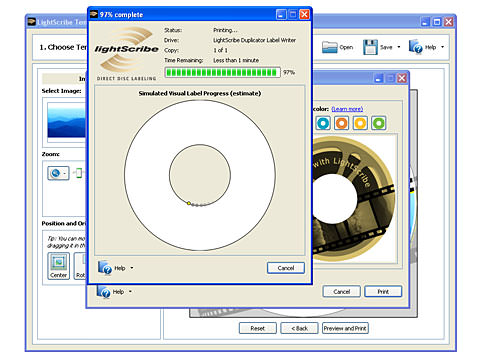Click the Center image icon button
480x360 pixels.
(58, 266)
